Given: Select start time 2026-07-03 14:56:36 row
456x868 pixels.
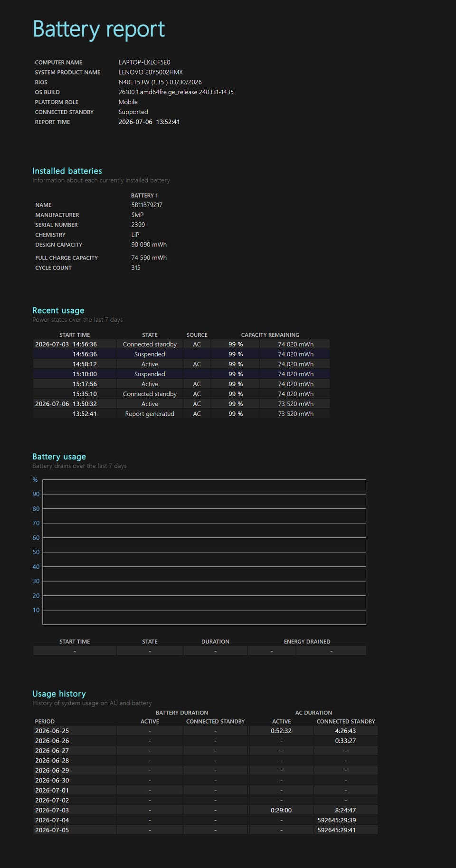Looking at the screenshot, I should pos(181,344).
